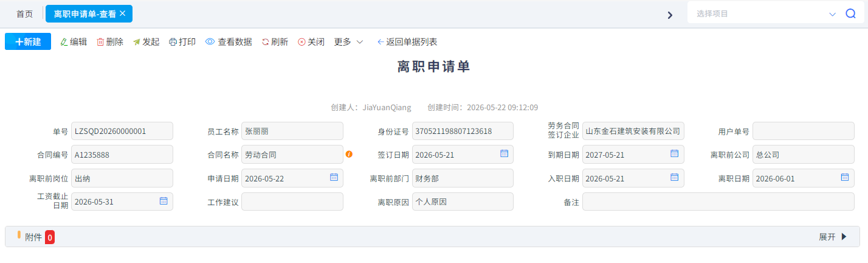This screenshot has width=868, height=263.
Task: Click 返回单据列表 back link
Action: click(x=407, y=42)
